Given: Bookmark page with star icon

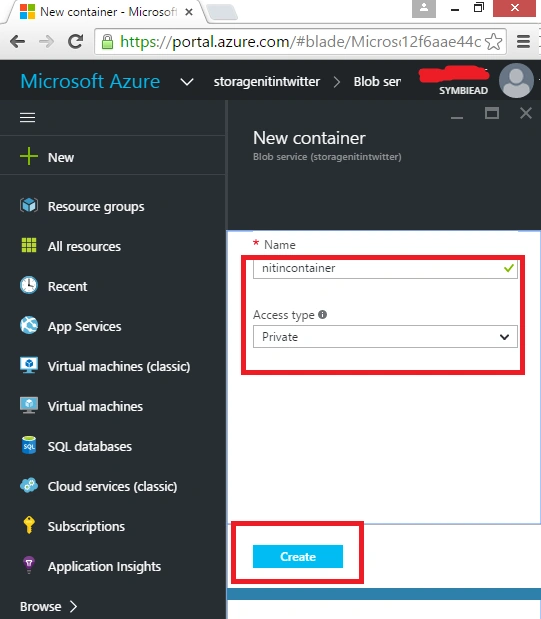Looking at the screenshot, I should pos(493,41).
